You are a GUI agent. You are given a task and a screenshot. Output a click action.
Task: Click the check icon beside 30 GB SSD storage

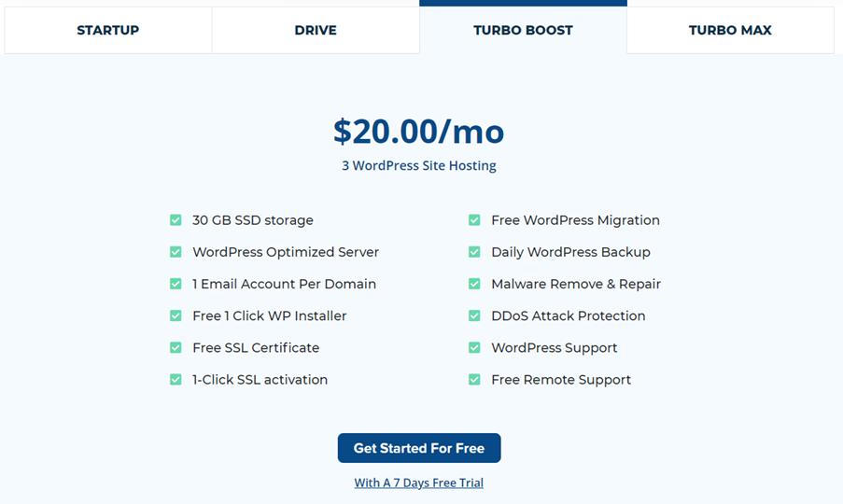coord(176,219)
